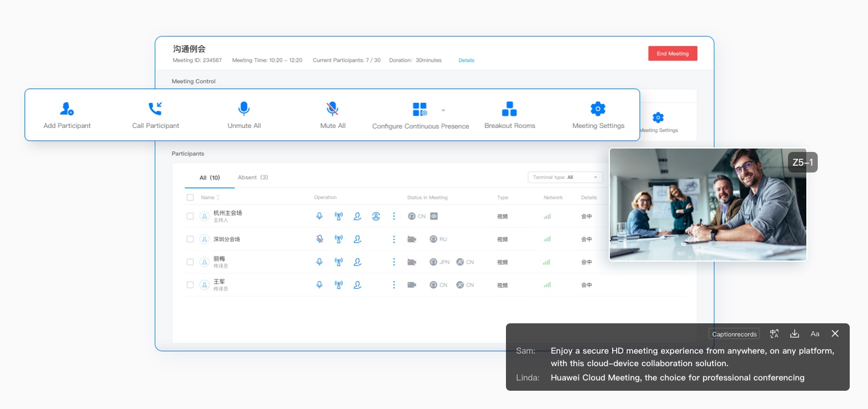Open the meeting Details link
This screenshot has height=409, width=868.
466,61
